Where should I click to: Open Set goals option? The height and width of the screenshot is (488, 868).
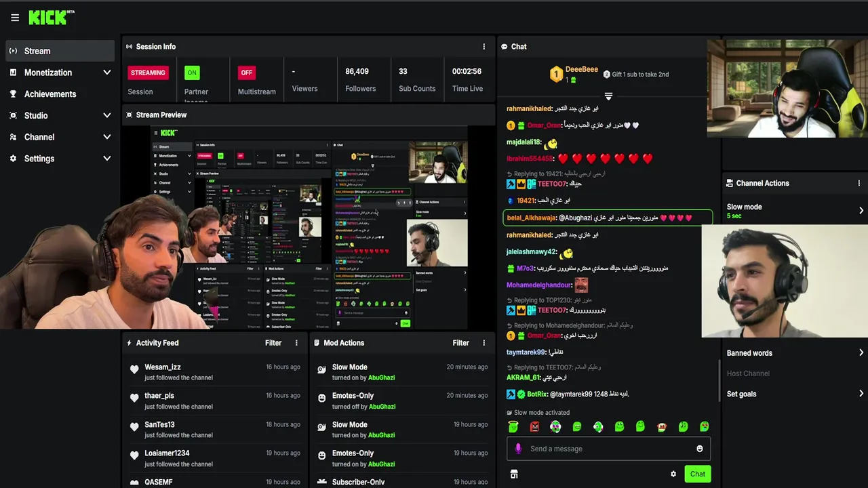click(x=795, y=394)
